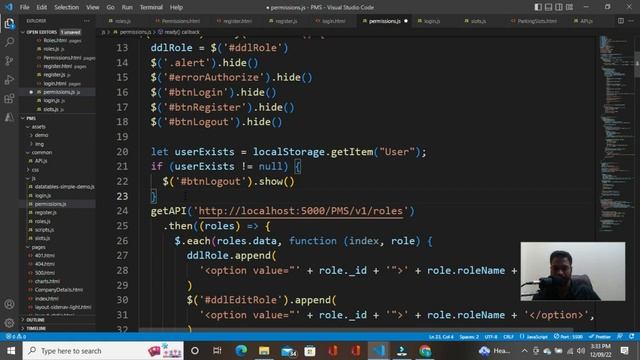Image resolution: width=640 pixels, height=360 pixels.
Task: Expand the Outline section
Action: pyautogui.click(x=35, y=320)
